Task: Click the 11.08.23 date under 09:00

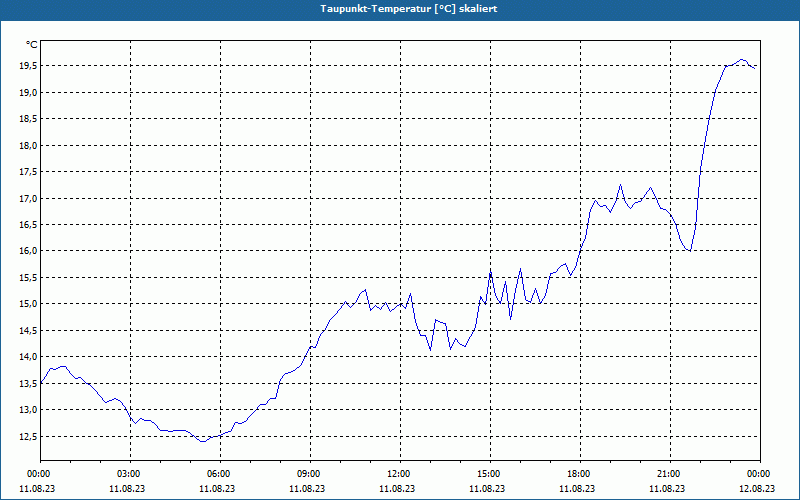Action: coord(307,489)
